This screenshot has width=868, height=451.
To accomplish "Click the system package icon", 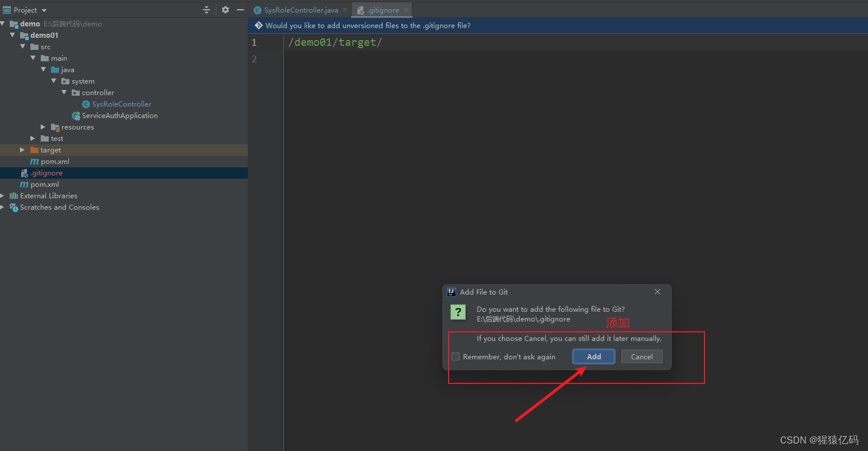I will (x=65, y=81).
